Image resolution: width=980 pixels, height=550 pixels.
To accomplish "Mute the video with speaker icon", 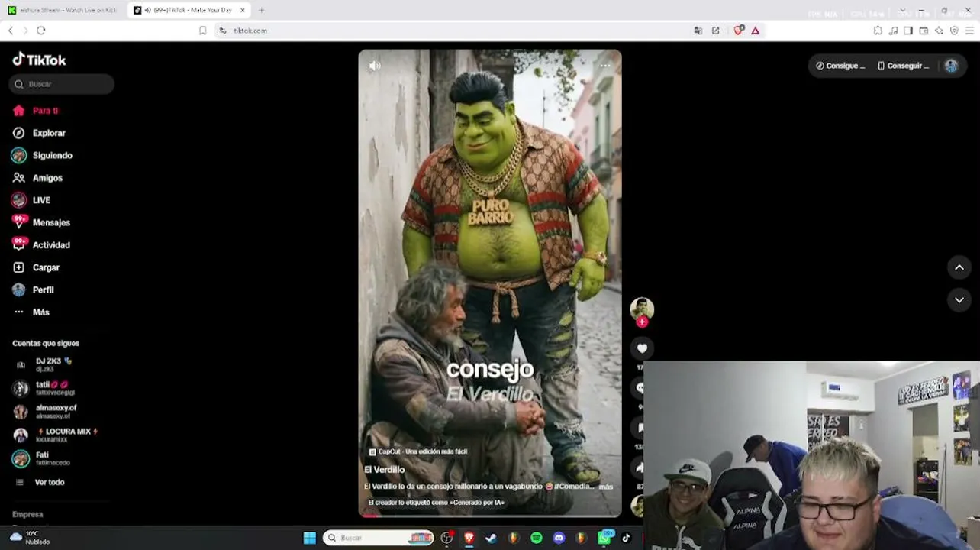I will pyautogui.click(x=375, y=66).
